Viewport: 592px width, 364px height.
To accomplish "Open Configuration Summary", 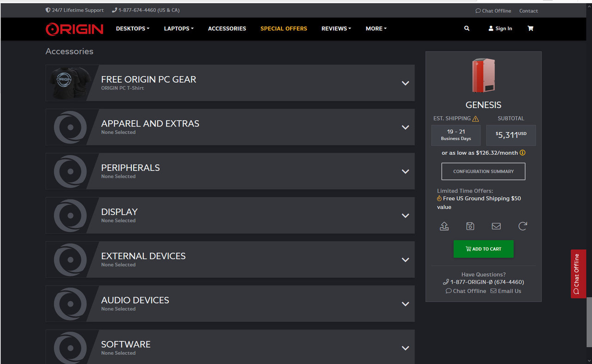I will click(483, 171).
